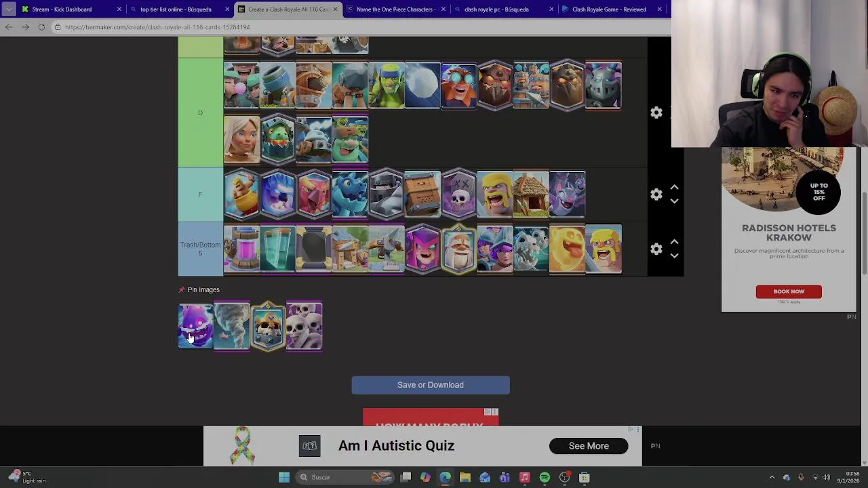Select the Battle Ram card in D tier
This screenshot has width=868, height=488.
click(313, 85)
